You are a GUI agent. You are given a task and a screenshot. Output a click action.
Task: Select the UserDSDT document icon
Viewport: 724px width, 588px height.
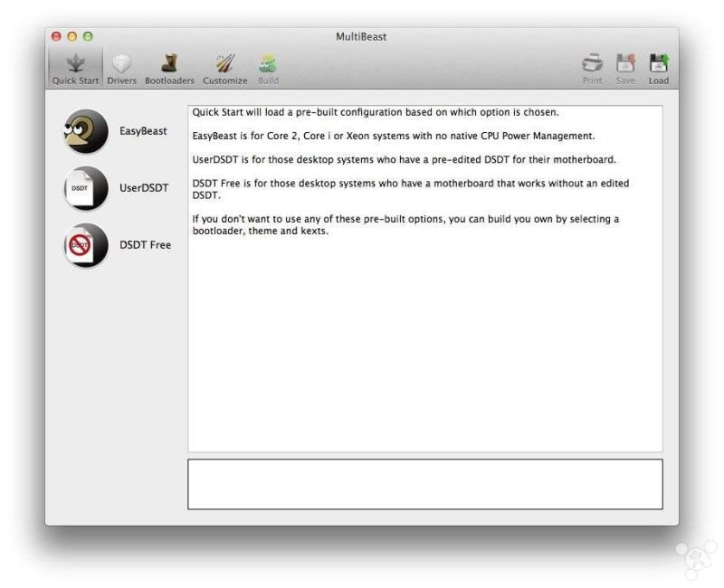pos(85,188)
